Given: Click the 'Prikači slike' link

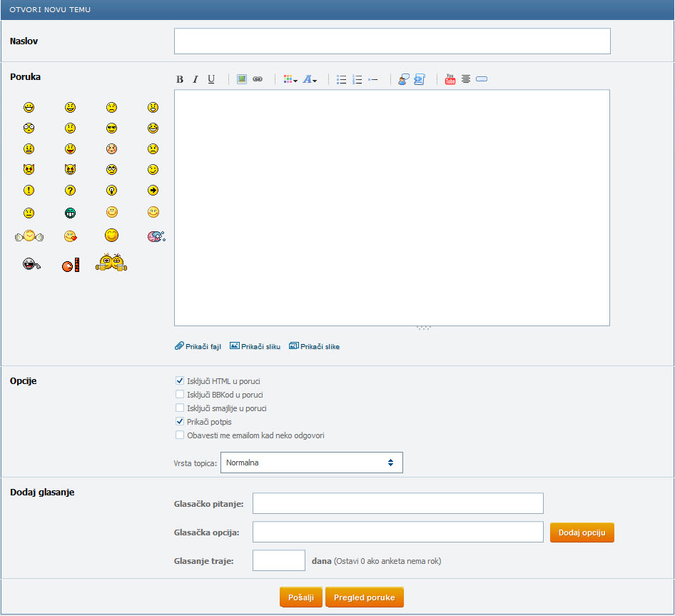Looking at the screenshot, I should [x=314, y=346].
